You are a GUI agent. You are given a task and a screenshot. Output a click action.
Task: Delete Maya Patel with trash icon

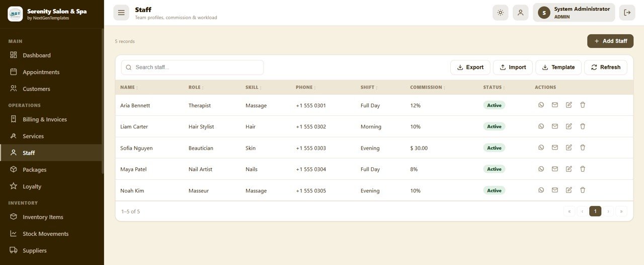[583, 169]
